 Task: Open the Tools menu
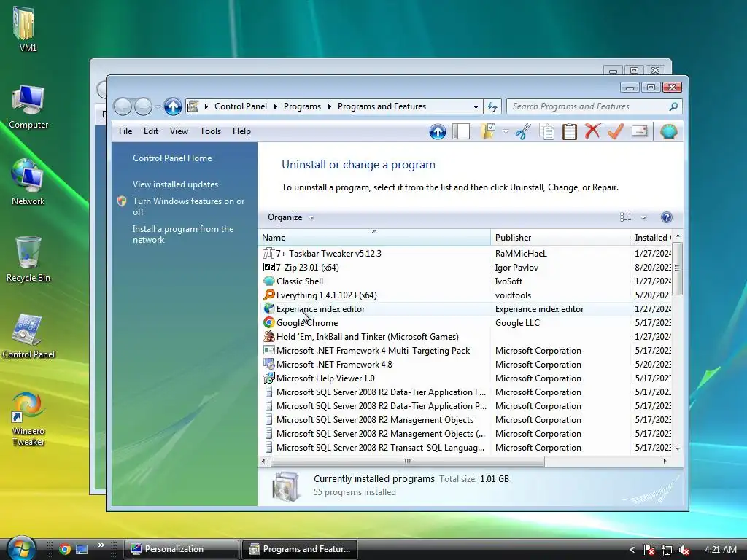click(x=210, y=131)
